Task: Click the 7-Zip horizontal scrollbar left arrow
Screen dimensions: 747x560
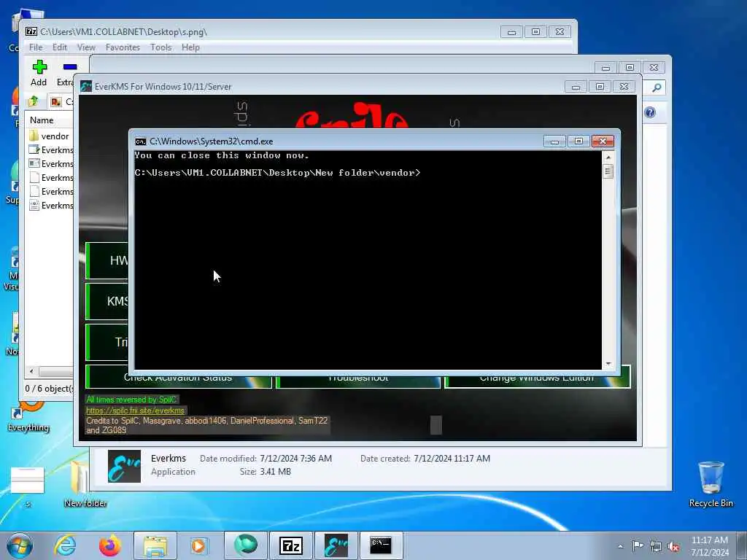Action: coord(31,371)
